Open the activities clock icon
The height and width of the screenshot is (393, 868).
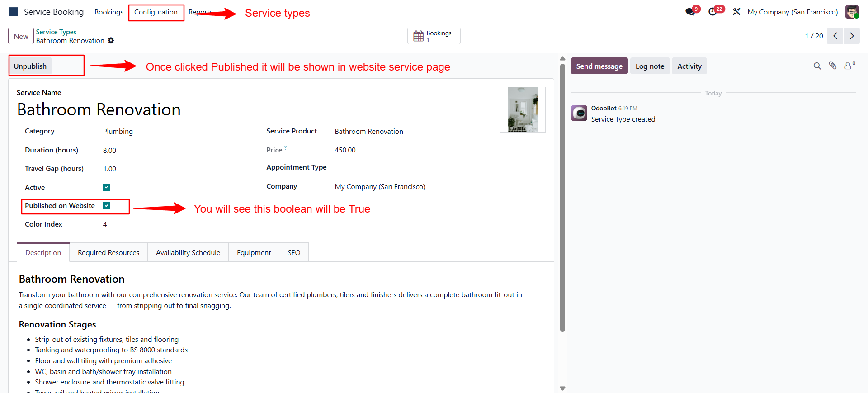click(x=713, y=12)
